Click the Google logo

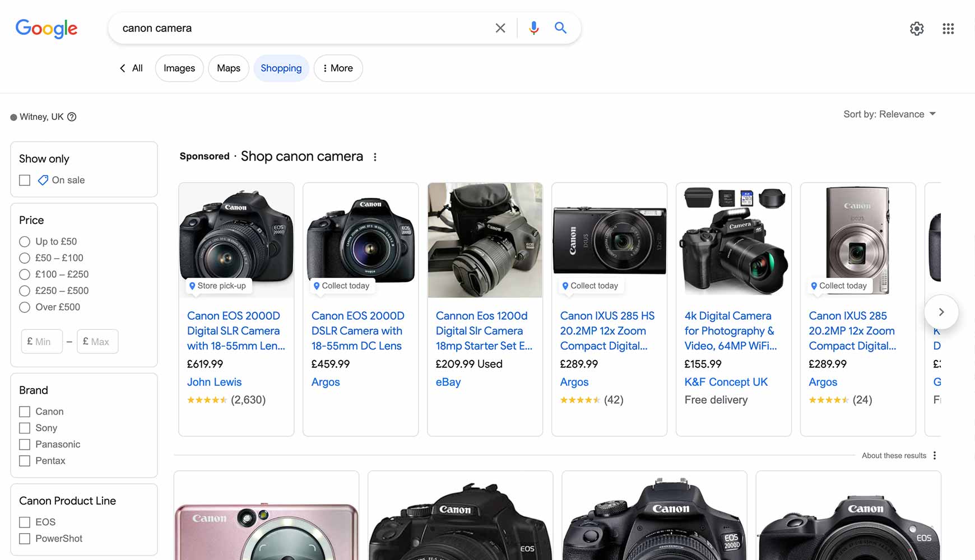pos(47,29)
